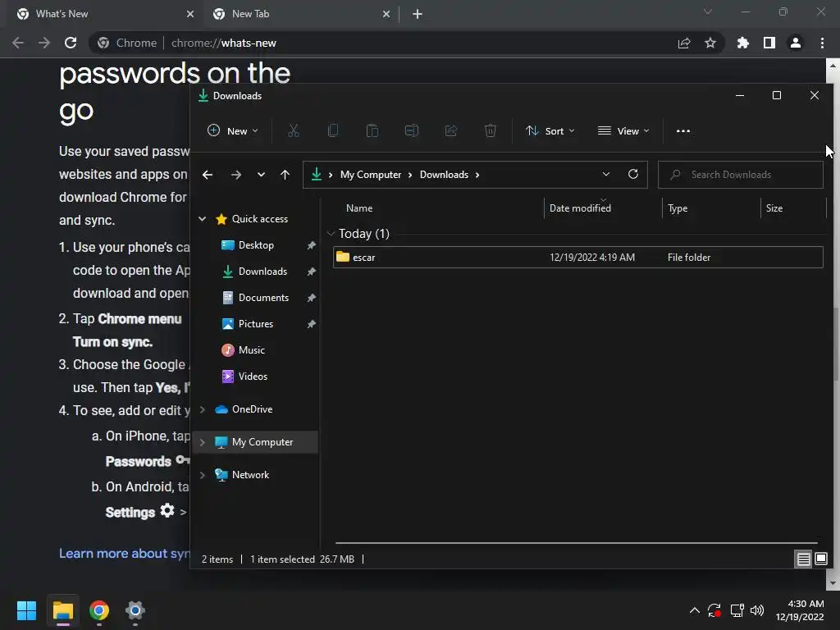Switch to large thumbnails view icon
The width and height of the screenshot is (840, 630).
click(821, 559)
